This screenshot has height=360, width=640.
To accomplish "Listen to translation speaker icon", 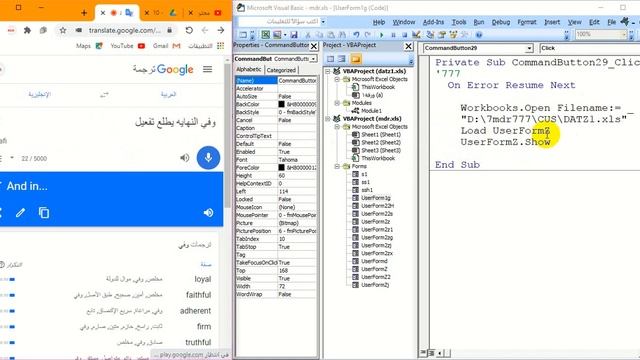I will point(209,213).
